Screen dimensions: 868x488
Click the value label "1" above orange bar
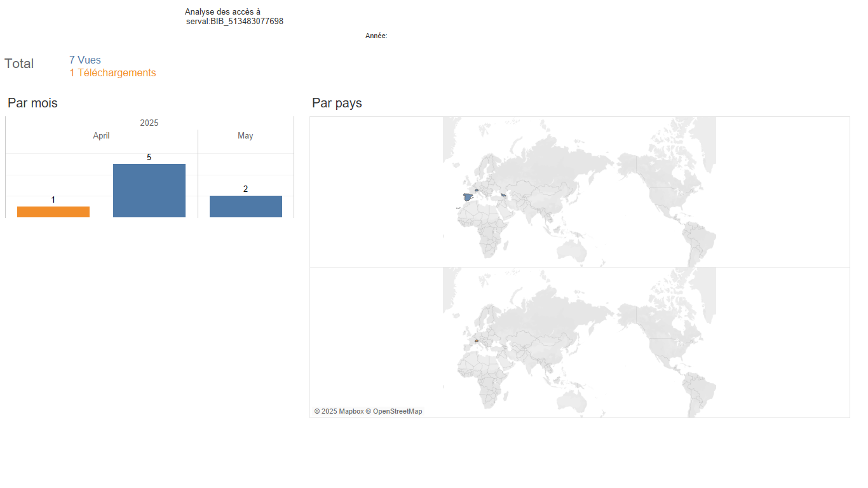[53, 200]
